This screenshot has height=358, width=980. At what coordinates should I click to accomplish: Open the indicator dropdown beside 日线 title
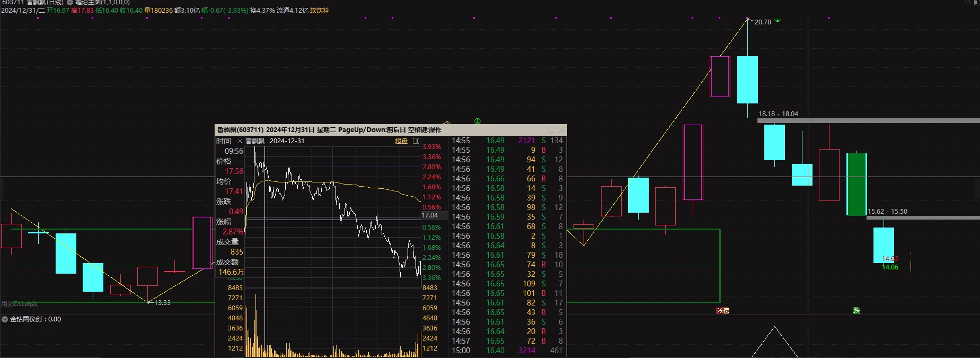point(70,3)
